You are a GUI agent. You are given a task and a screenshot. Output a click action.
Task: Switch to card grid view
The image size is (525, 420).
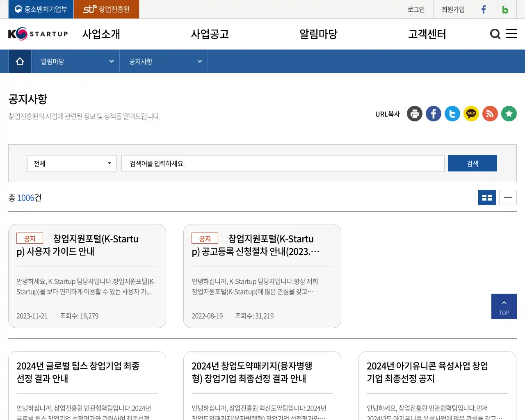point(487,197)
